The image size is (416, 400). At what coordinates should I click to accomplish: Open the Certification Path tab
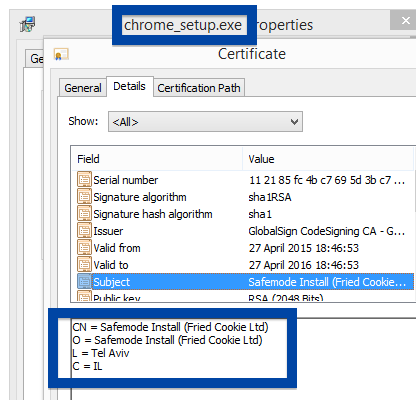pyautogui.click(x=199, y=88)
